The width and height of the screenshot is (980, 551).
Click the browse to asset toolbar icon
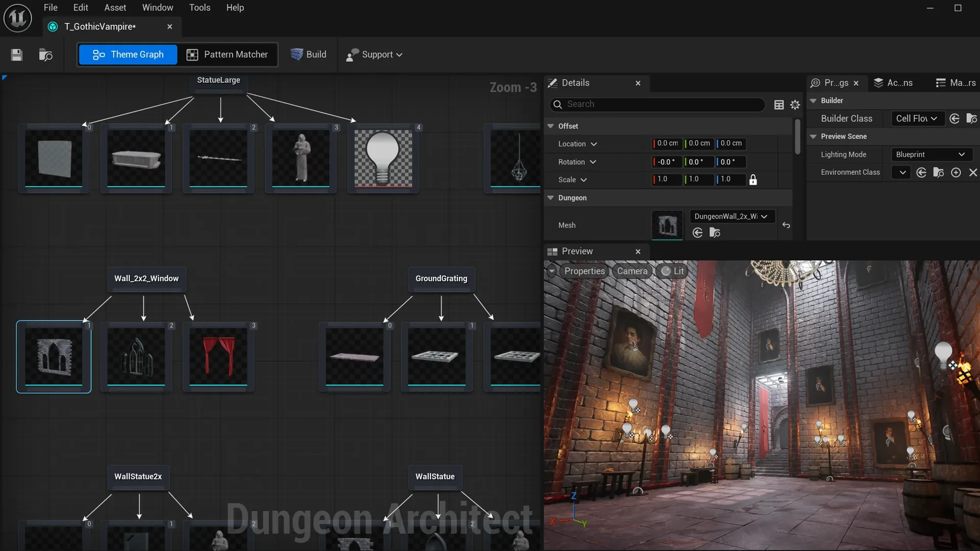point(45,55)
